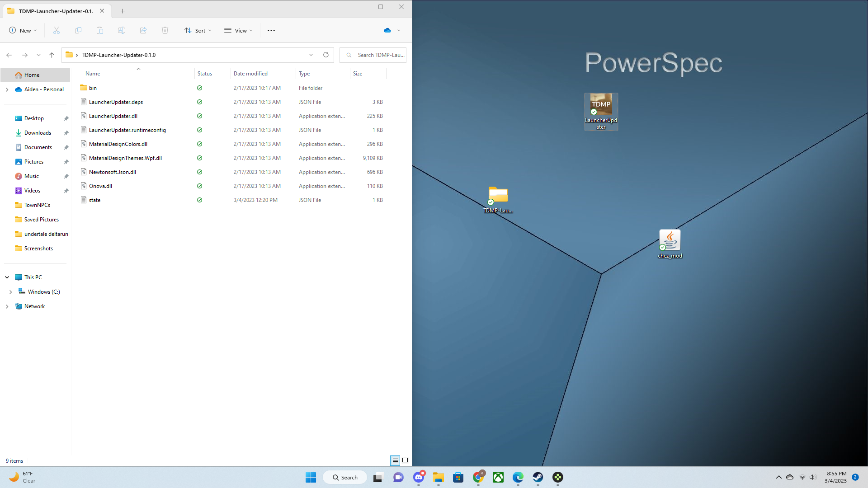Click the Up directory arrow button
The height and width of the screenshot is (488, 868).
pos(52,55)
